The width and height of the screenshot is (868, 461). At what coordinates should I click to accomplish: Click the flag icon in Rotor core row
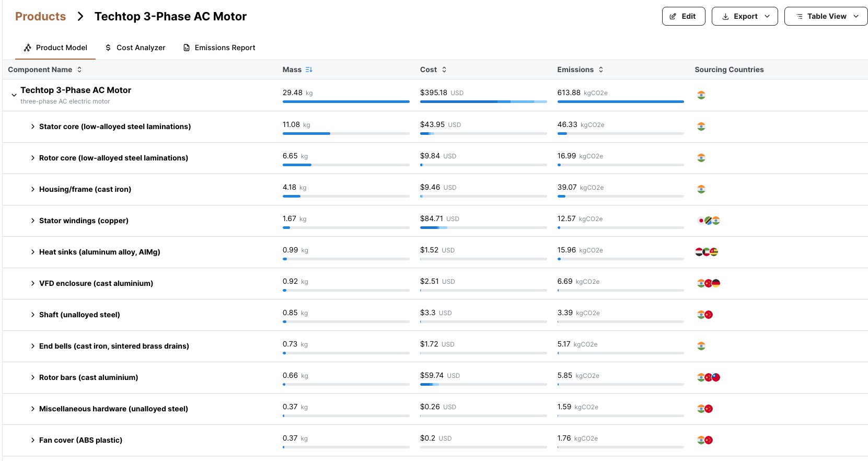(x=701, y=158)
